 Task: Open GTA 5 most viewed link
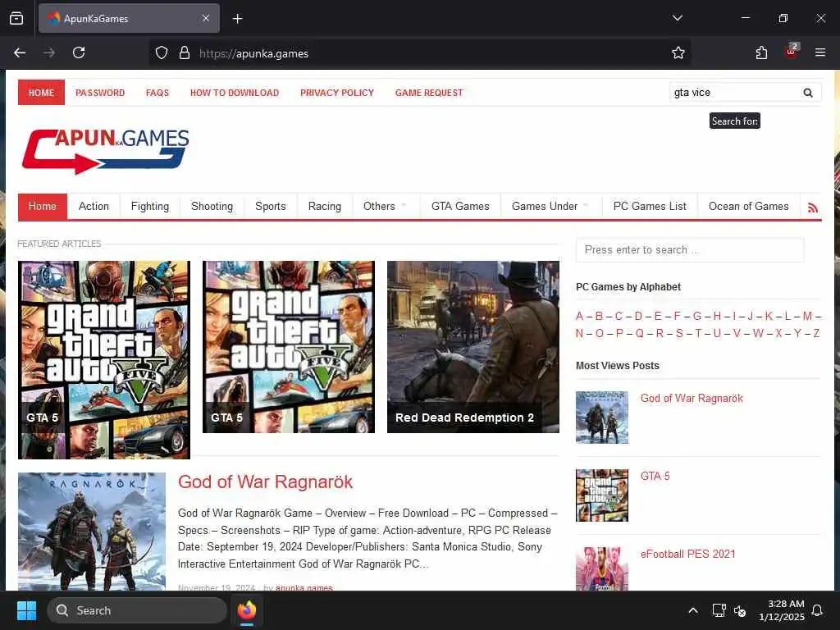coord(655,476)
